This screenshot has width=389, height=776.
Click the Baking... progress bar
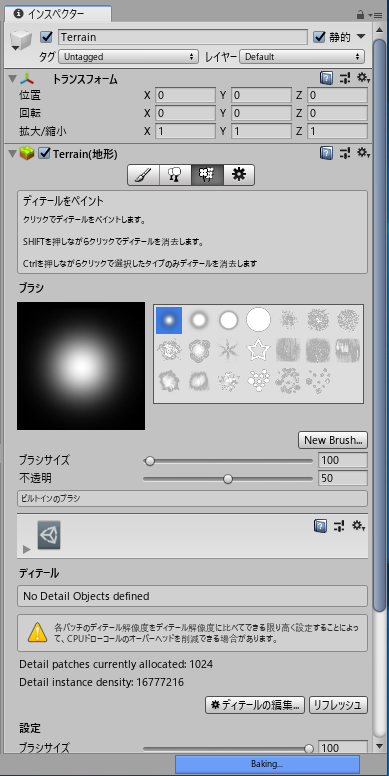267,764
